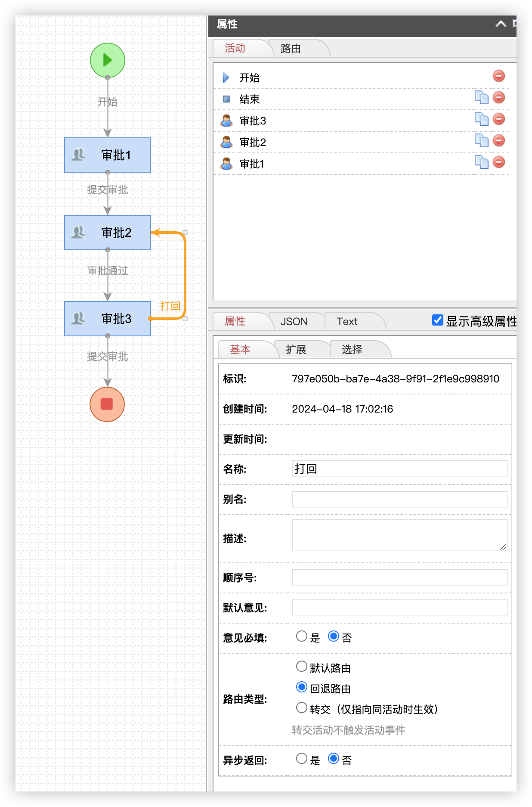Click the 创建时间 value 2024-04-18 17:02:16
This screenshot has height=807, width=532.
coord(343,409)
